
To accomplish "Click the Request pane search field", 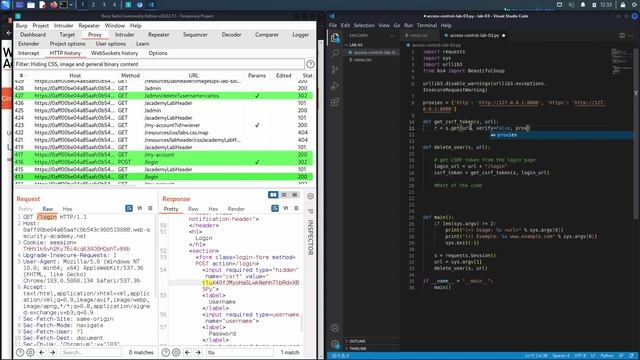I will pos(91,352).
